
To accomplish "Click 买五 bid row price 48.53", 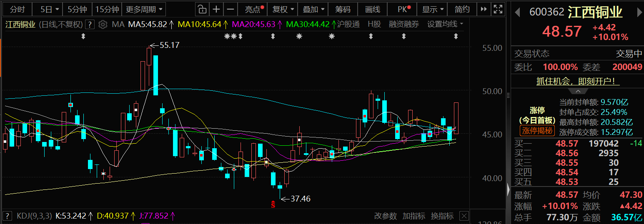I will coord(567,182).
